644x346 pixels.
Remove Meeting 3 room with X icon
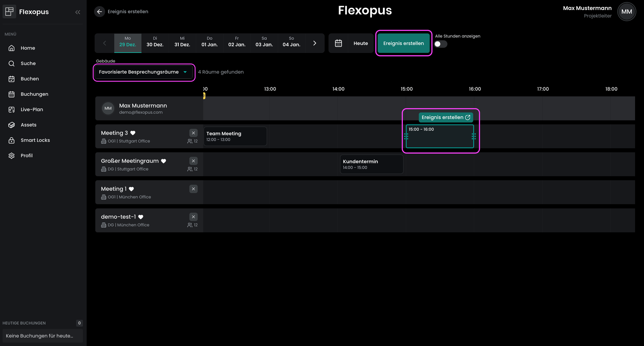[193, 133]
